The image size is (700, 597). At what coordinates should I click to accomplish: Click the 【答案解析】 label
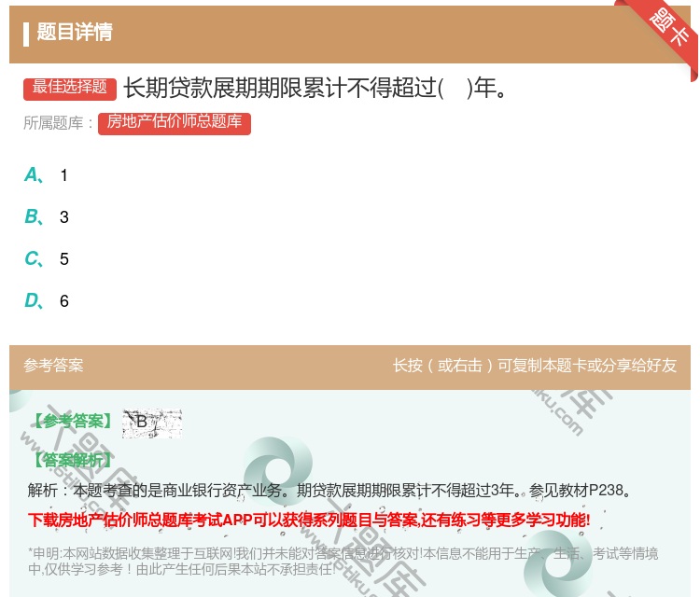74,460
